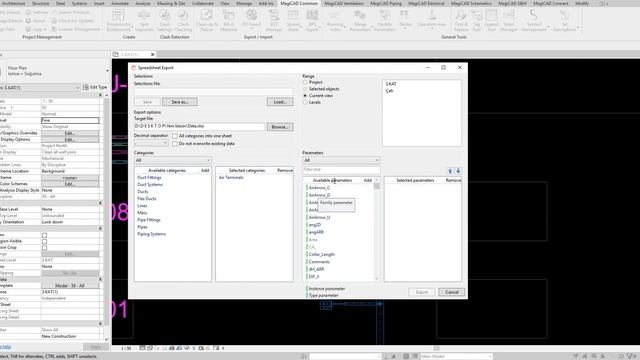This screenshot has height=360, width=640.
Task: Select Comments in available parameters
Action: point(319,262)
